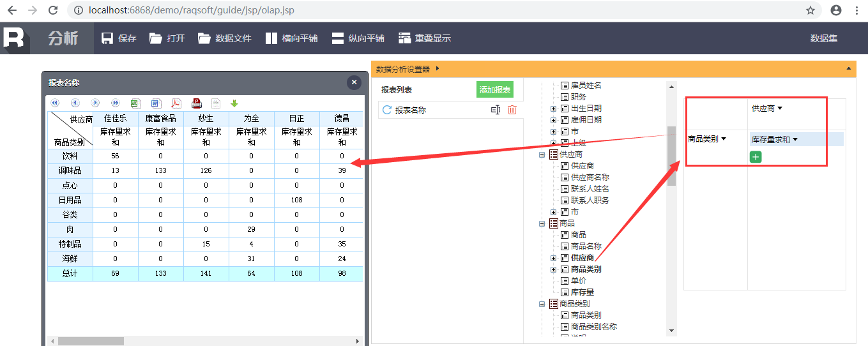868x346 pixels.
Task: Choose 重叠显示 cascade layout
Action: point(425,38)
